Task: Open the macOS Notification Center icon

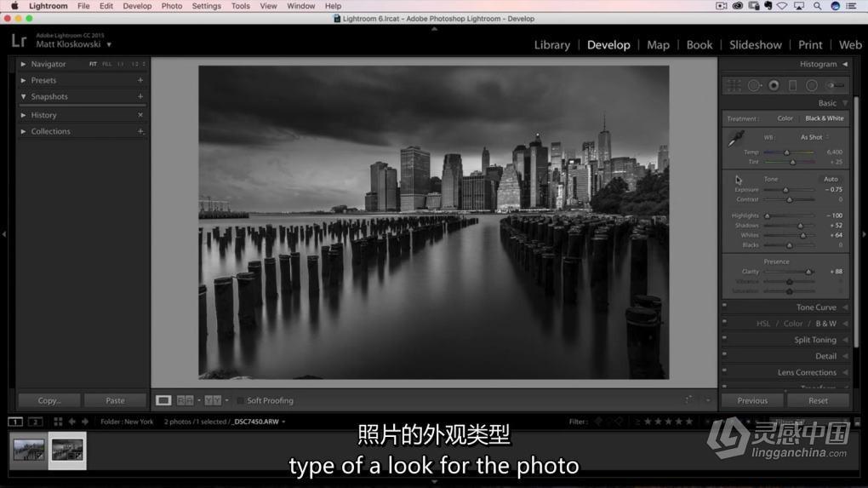Action: (851, 6)
